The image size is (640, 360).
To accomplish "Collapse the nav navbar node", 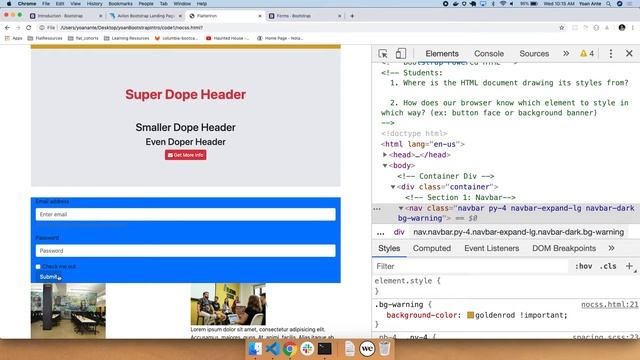I will 401,208.
